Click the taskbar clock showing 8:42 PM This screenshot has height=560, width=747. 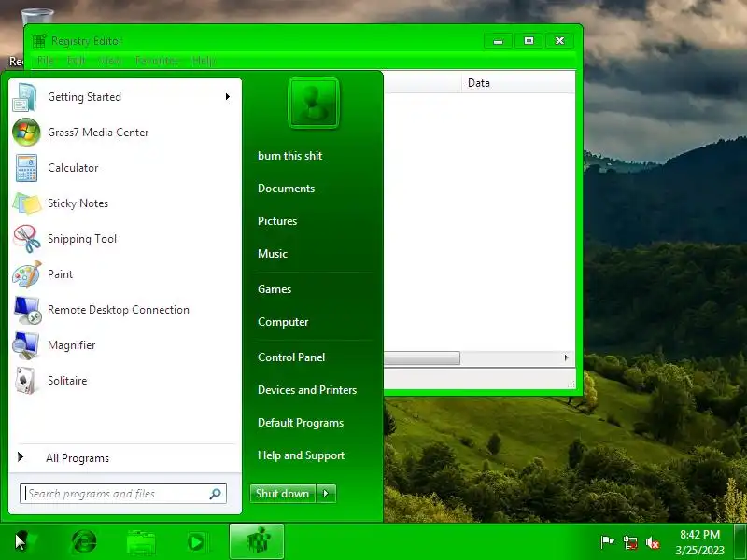[x=699, y=542]
